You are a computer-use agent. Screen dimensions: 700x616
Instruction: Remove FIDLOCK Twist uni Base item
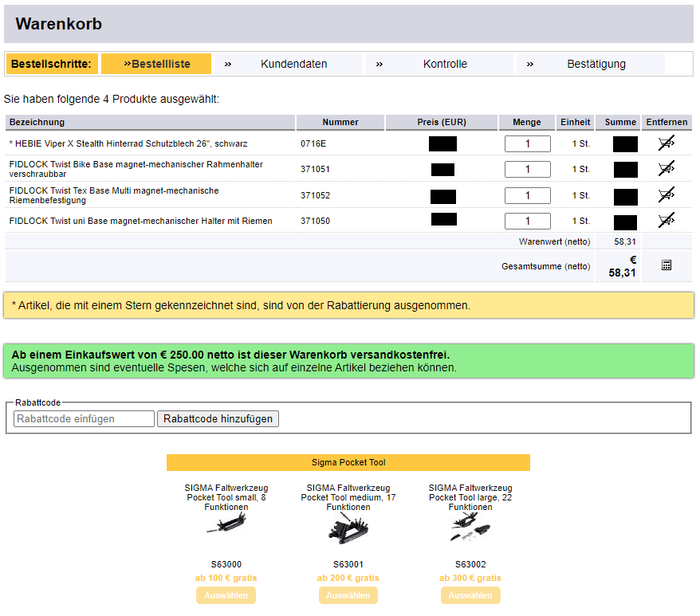[x=667, y=221]
